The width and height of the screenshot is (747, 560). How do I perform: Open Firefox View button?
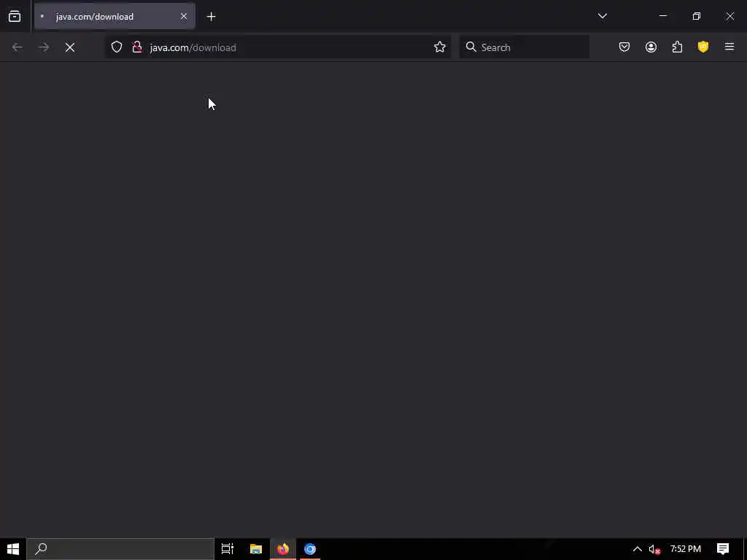[15, 17]
